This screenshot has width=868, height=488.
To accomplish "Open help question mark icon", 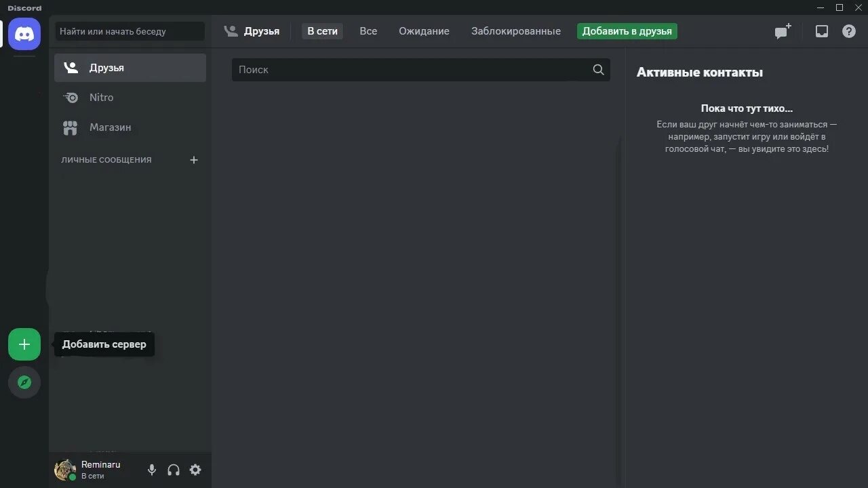I will 849,31.
